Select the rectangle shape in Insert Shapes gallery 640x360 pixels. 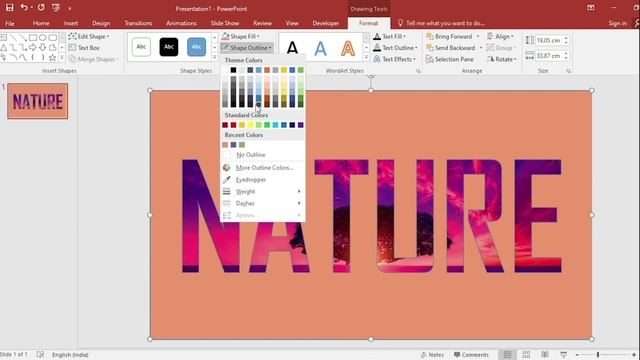pyautogui.click(x=33, y=38)
